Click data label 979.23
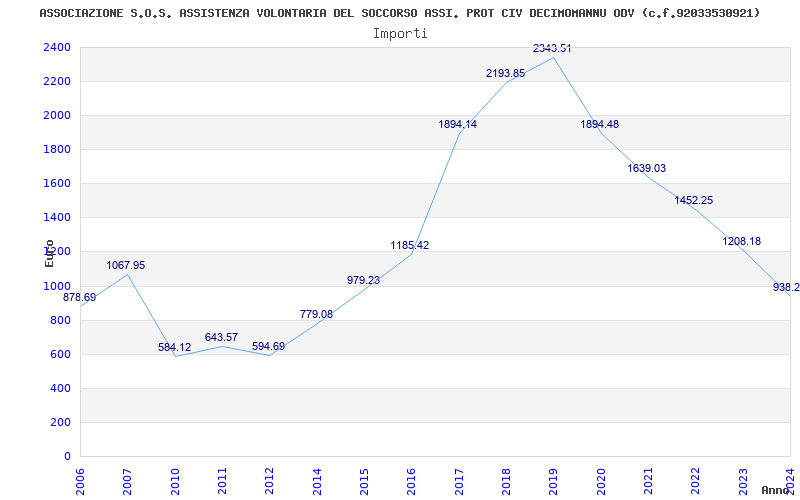The height and width of the screenshot is (500, 800). point(363,280)
